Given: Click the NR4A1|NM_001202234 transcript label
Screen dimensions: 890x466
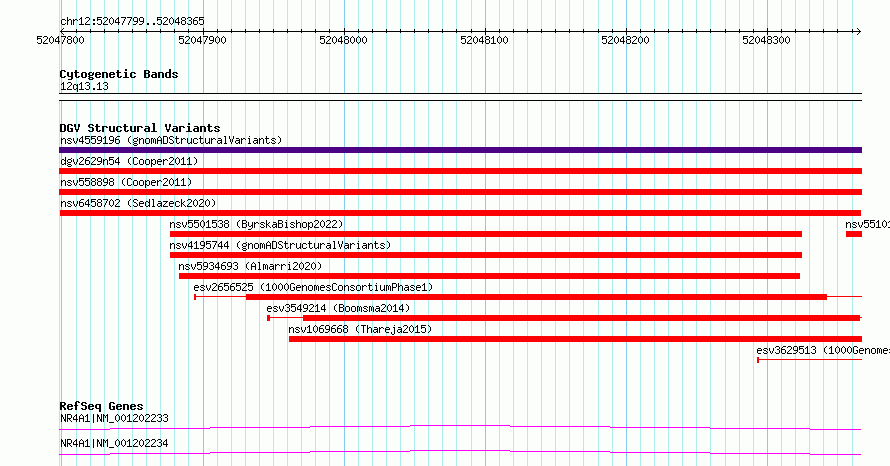Looking at the screenshot, I should coord(114,443).
